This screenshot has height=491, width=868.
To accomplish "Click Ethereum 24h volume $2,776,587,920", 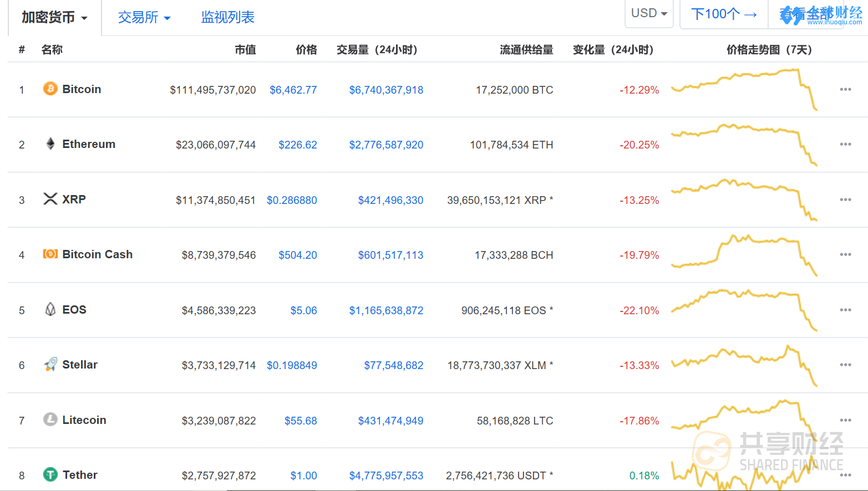I will [386, 145].
